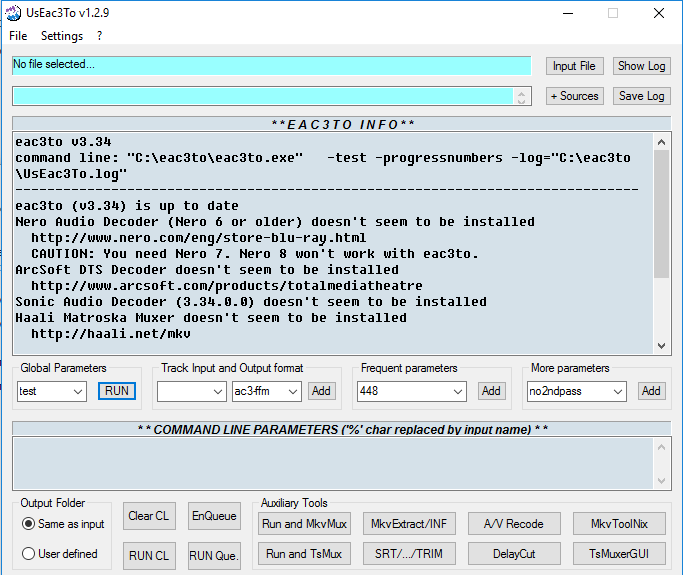Click the RUN Que. button
Image resolution: width=683 pixels, height=575 pixels.
tap(214, 556)
